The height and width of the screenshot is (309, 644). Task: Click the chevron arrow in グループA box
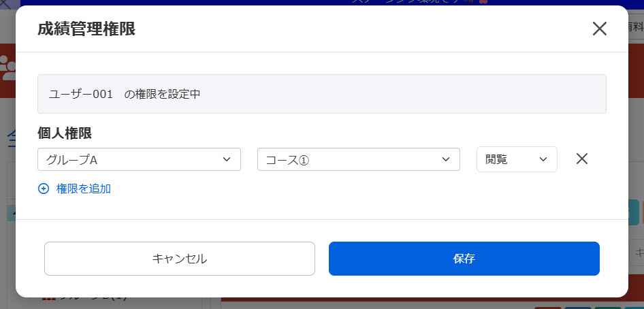(x=226, y=159)
